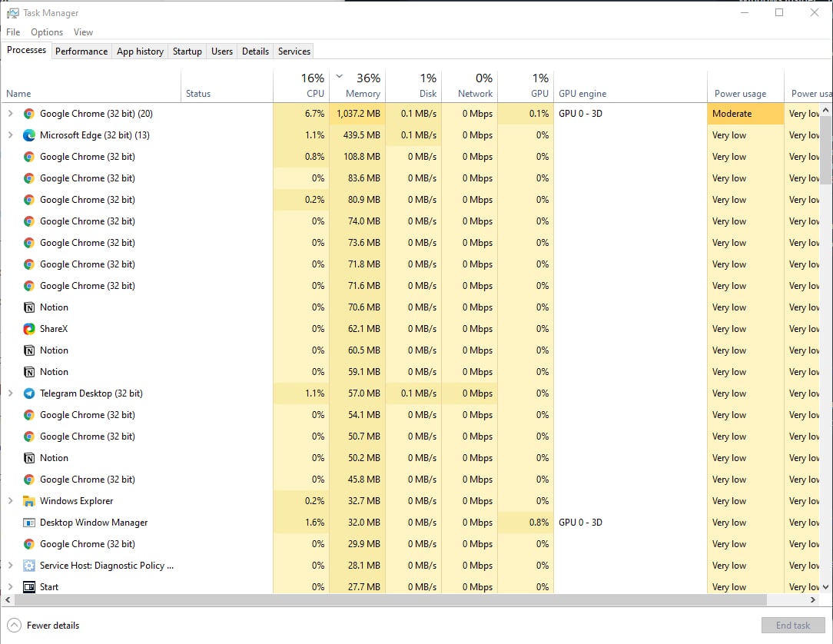Click the Chrome icon in the 74.0 MB row

click(x=29, y=221)
